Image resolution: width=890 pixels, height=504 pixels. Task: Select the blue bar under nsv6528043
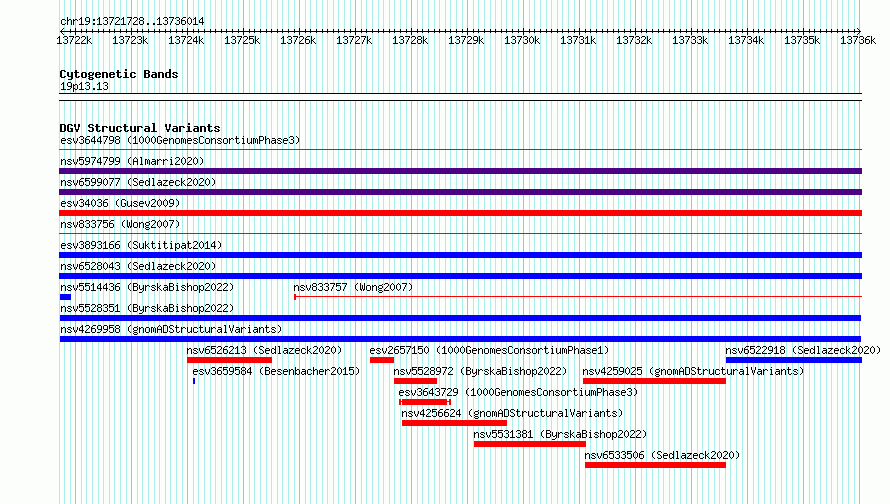(460, 276)
